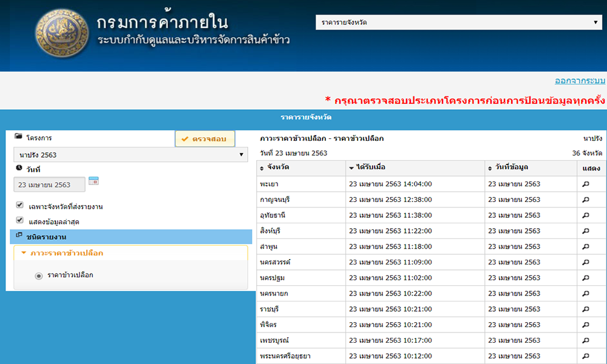Click the ชนิดรายงาน panel header
The height and width of the screenshot is (364, 607).
click(x=131, y=237)
